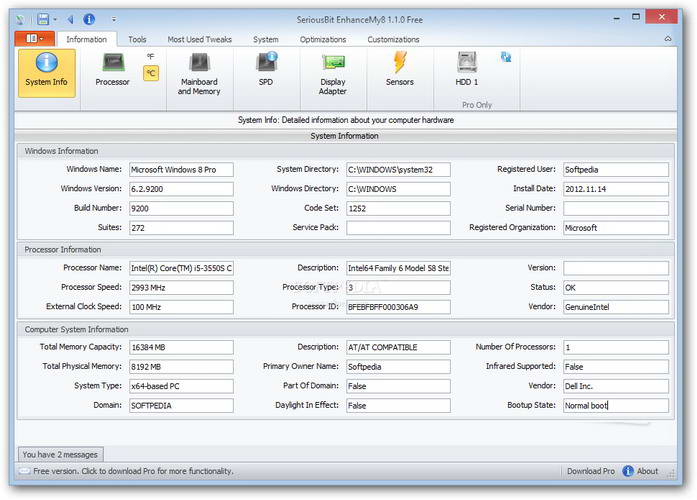Click the refresh icon beside HDD 1

[x=505, y=58]
